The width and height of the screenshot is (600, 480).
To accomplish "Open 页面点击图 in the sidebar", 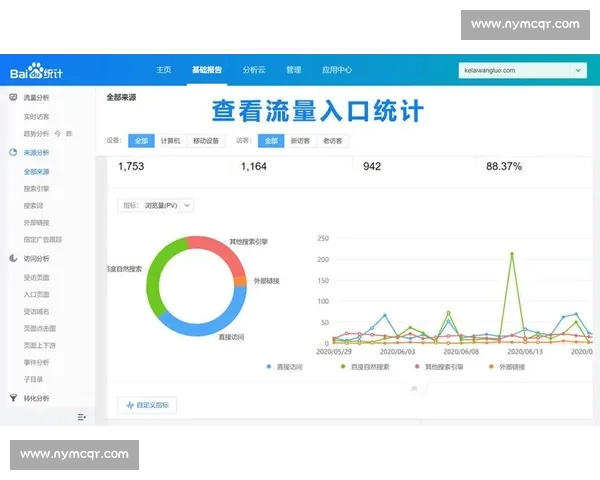I will 40,328.
